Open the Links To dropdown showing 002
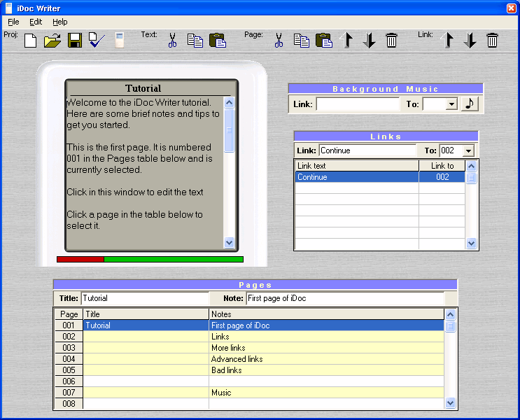This screenshot has height=420, width=520. click(x=468, y=150)
